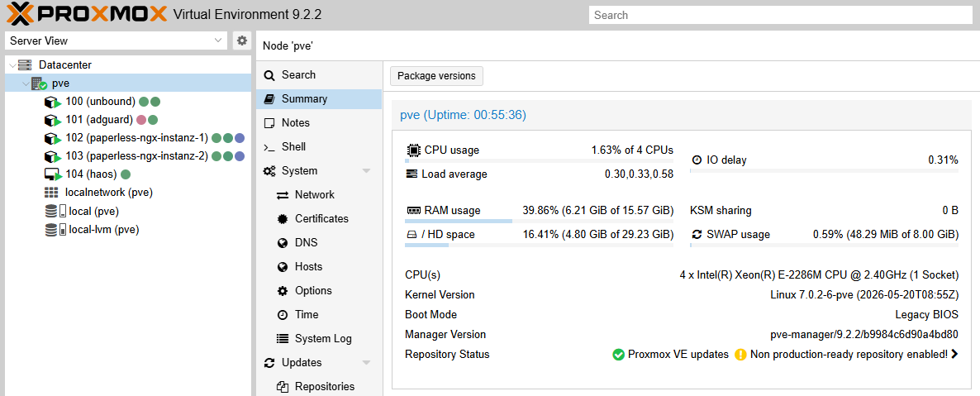The width and height of the screenshot is (980, 396).
Task: Open the Server View dropdown
Action: (x=117, y=41)
